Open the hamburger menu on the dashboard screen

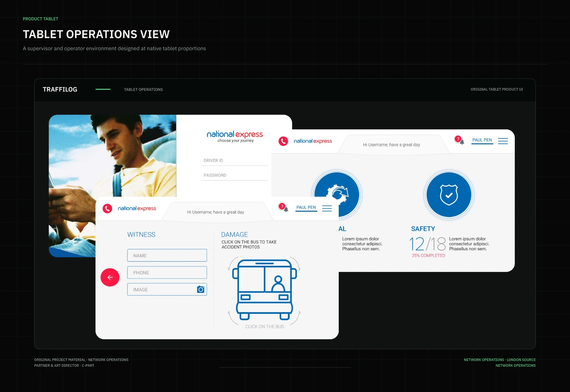point(503,141)
